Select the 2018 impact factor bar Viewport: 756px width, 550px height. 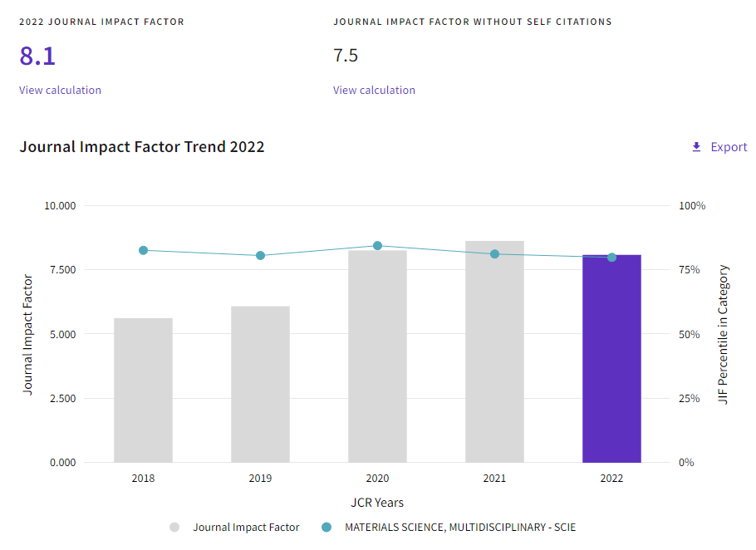coord(143,390)
